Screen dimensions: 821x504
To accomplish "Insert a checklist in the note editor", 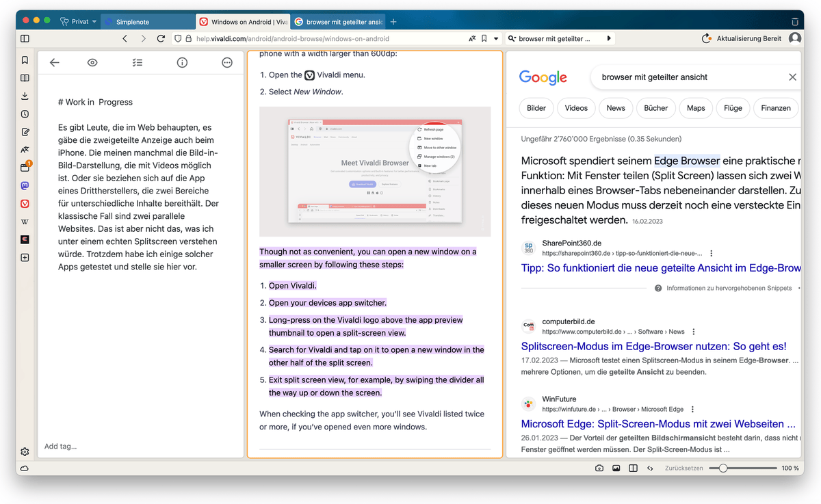I will [137, 62].
